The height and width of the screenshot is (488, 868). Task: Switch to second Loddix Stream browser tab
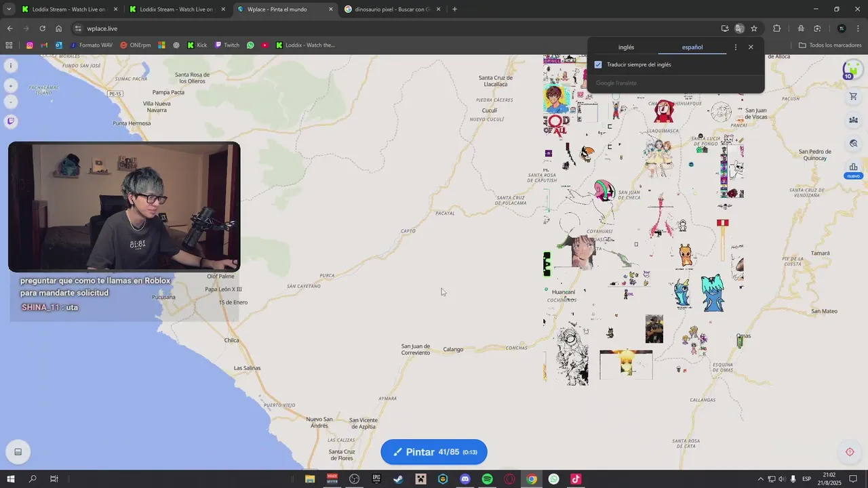(x=176, y=9)
